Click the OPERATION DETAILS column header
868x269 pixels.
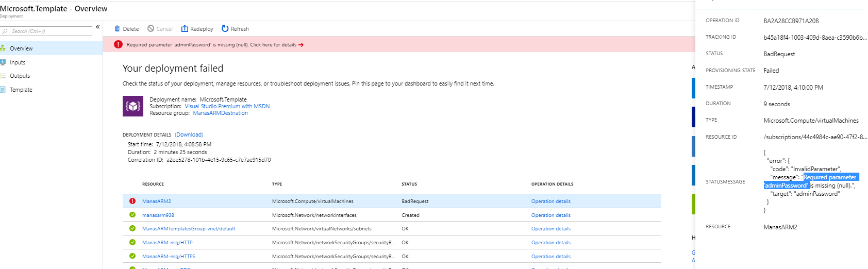tap(552, 184)
